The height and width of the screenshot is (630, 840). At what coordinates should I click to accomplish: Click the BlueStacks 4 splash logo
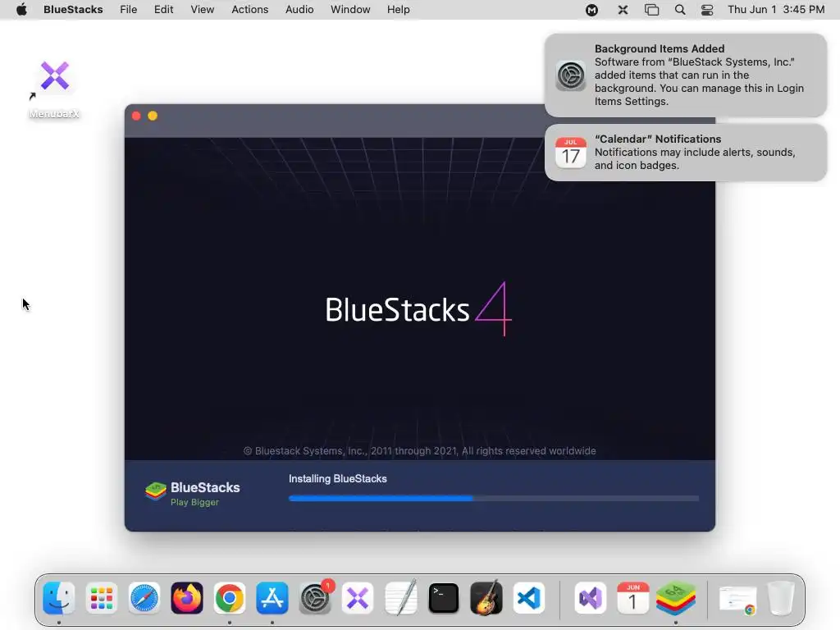[418, 309]
